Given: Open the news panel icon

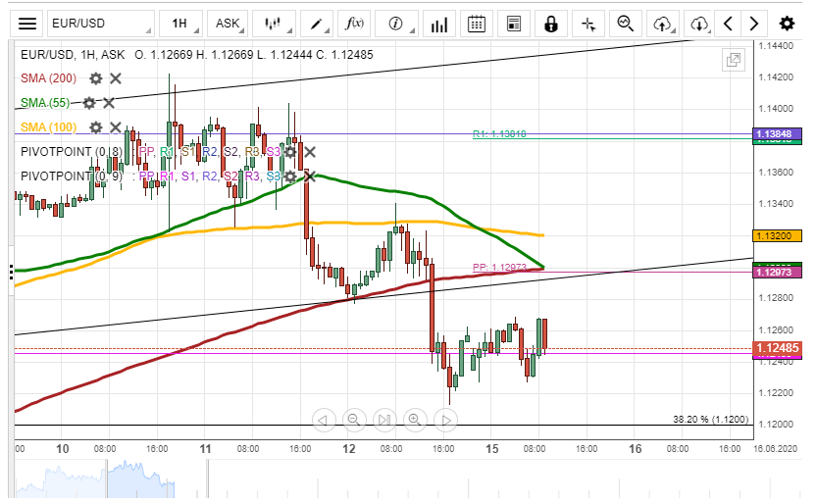Looking at the screenshot, I should pyautogui.click(x=514, y=24).
